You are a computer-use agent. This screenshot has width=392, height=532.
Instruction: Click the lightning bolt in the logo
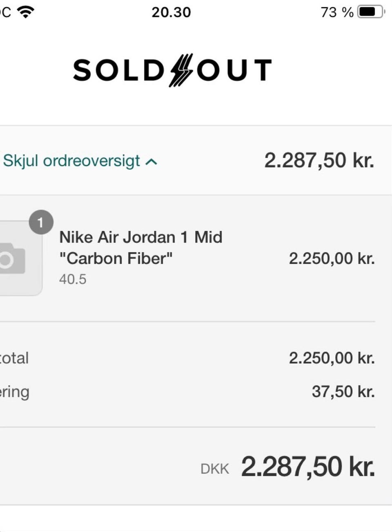click(x=181, y=70)
